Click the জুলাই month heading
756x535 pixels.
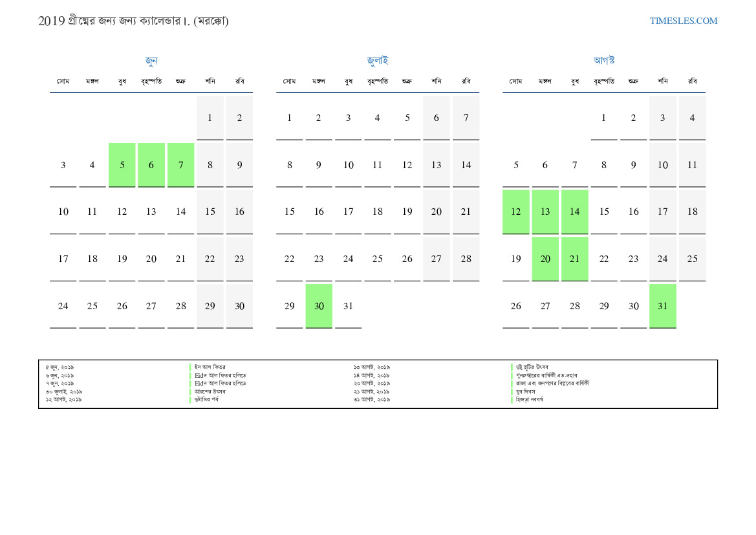(378, 61)
